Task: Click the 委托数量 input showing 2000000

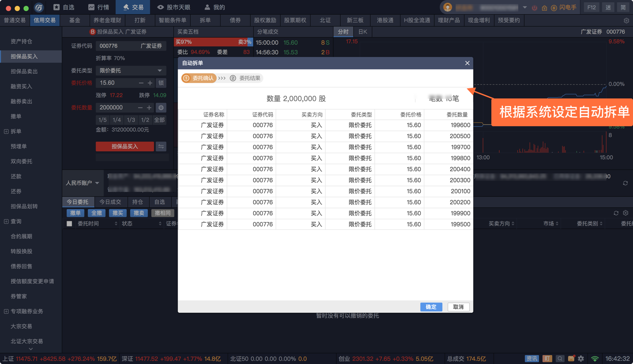Action: 116,107
